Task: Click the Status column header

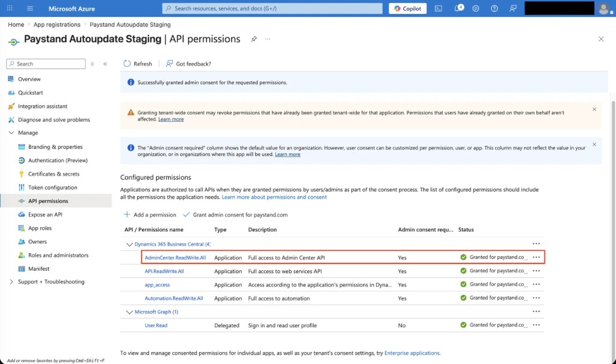Action: [x=466, y=230]
